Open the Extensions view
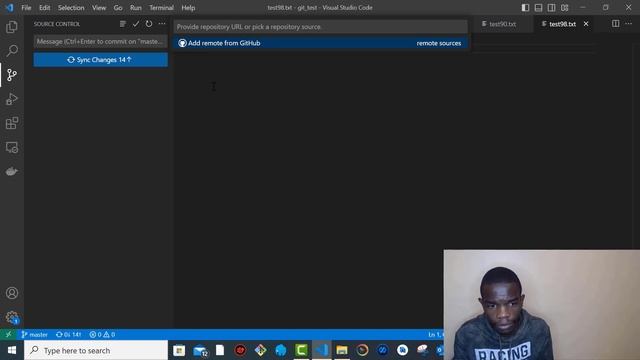640x360 pixels. tap(12, 123)
